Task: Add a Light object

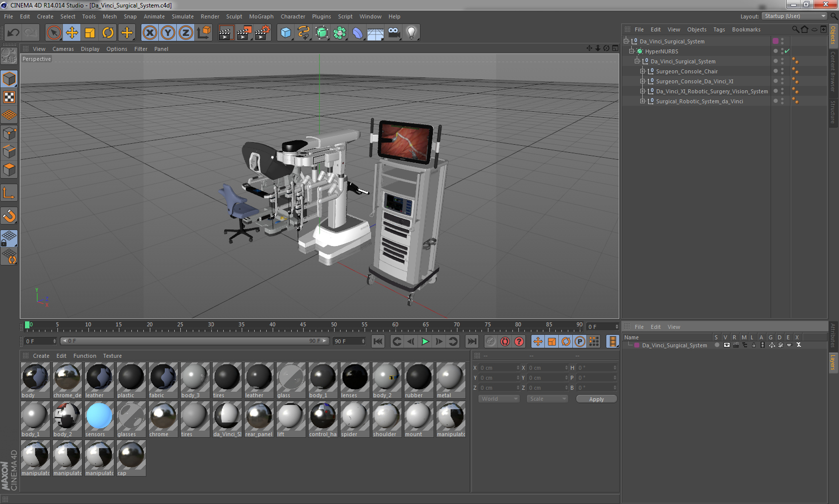Action: pos(412,33)
